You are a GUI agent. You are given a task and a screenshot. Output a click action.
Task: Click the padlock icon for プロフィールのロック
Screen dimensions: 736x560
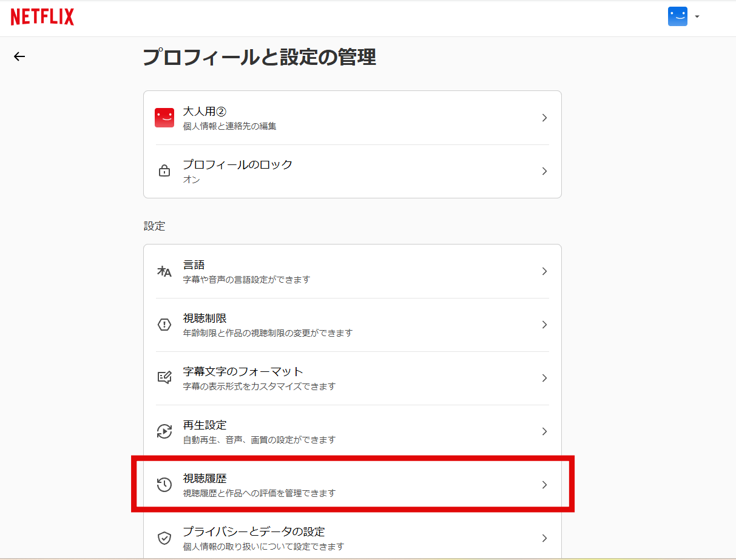164,171
